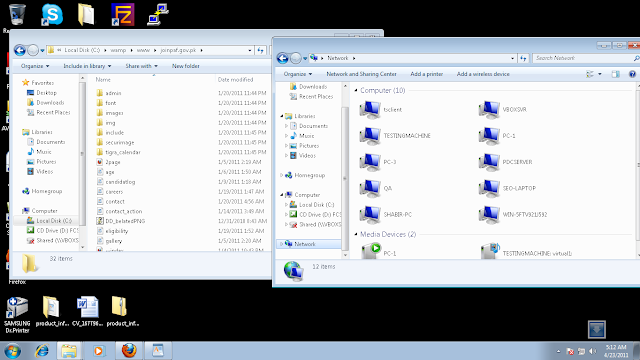
Task: Expand Local Disk (C:) in Network tree
Action: 287,204
